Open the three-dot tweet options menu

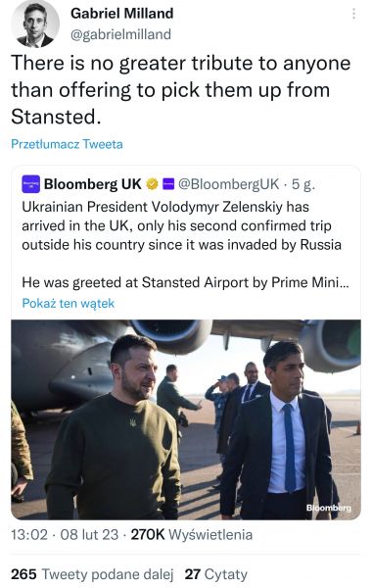coord(353,14)
